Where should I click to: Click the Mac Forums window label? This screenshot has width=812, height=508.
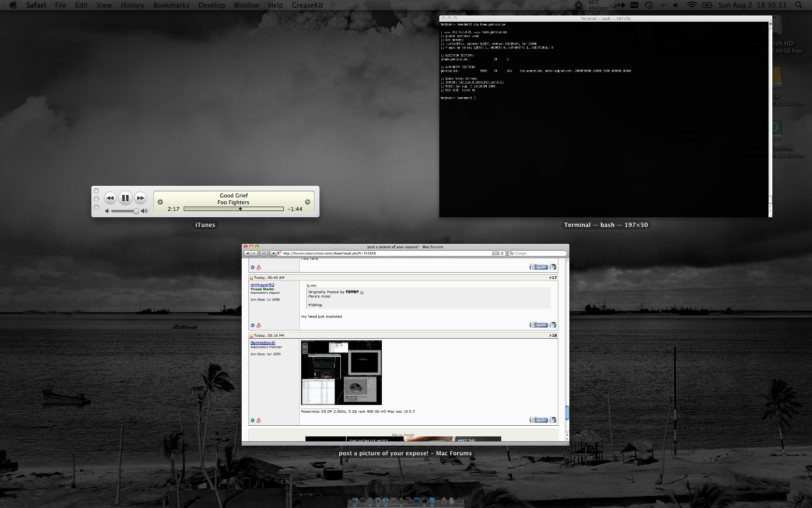tap(405, 453)
